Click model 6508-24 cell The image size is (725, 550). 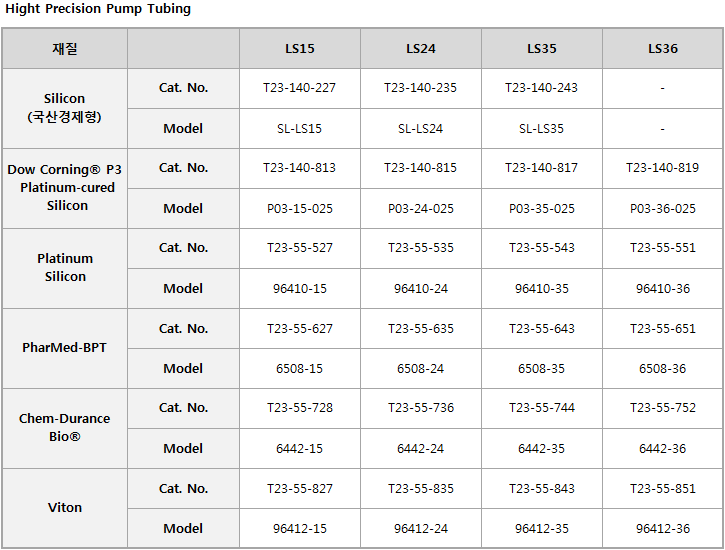click(x=420, y=369)
